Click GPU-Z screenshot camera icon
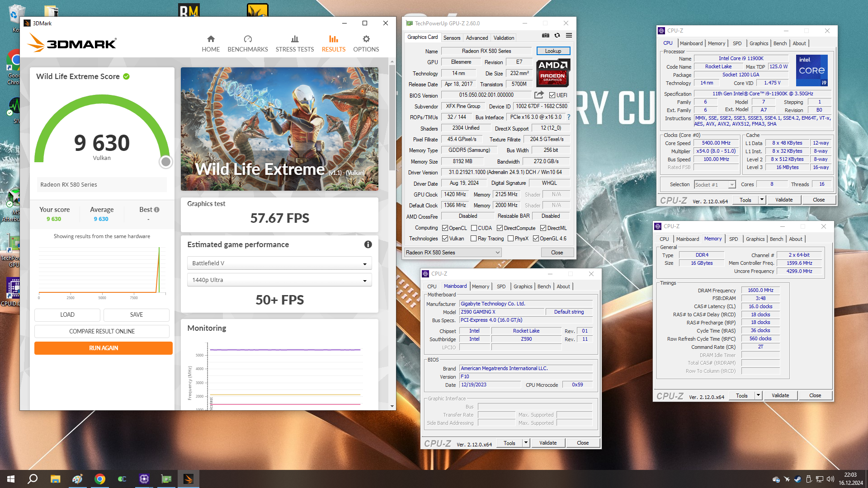 546,35
